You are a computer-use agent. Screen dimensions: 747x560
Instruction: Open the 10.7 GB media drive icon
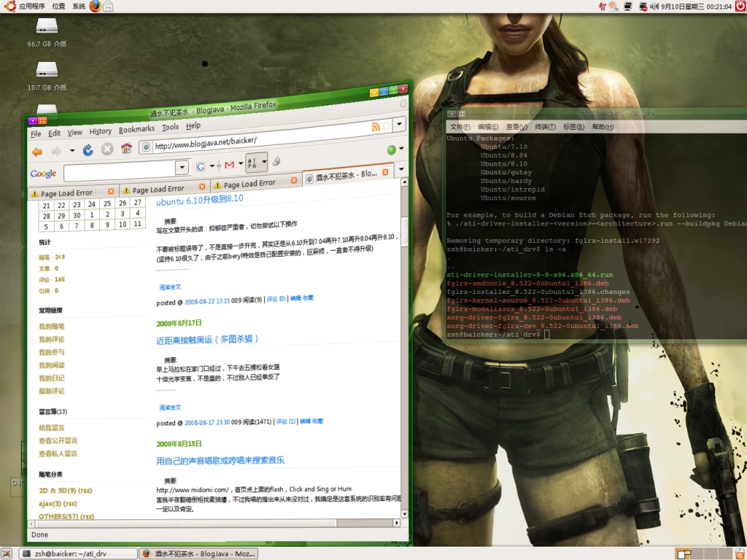pos(47,69)
